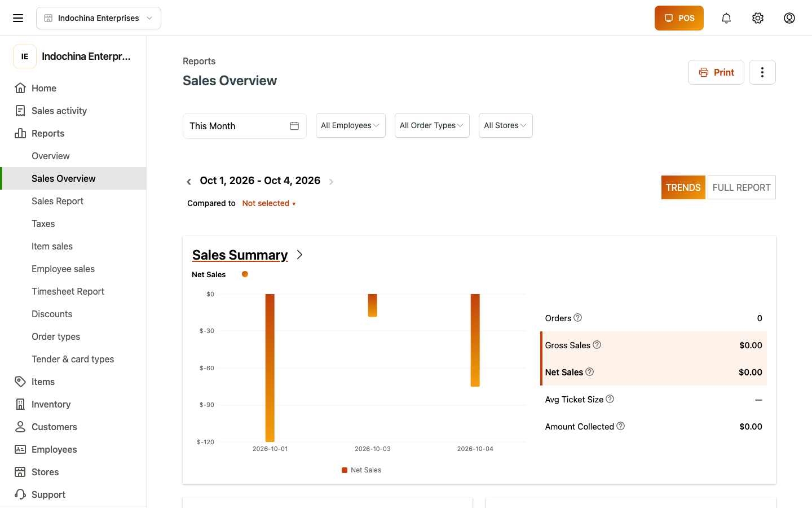Image resolution: width=812 pixels, height=508 pixels.
Task: Click the calendar icon in date field
Action: pyautogui.click(x=294, y=126)
